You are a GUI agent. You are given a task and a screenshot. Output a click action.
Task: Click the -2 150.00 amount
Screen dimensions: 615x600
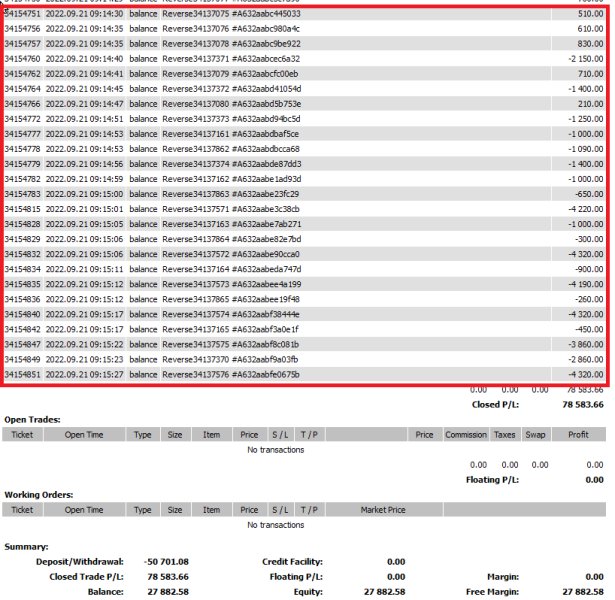pos(586,59)
